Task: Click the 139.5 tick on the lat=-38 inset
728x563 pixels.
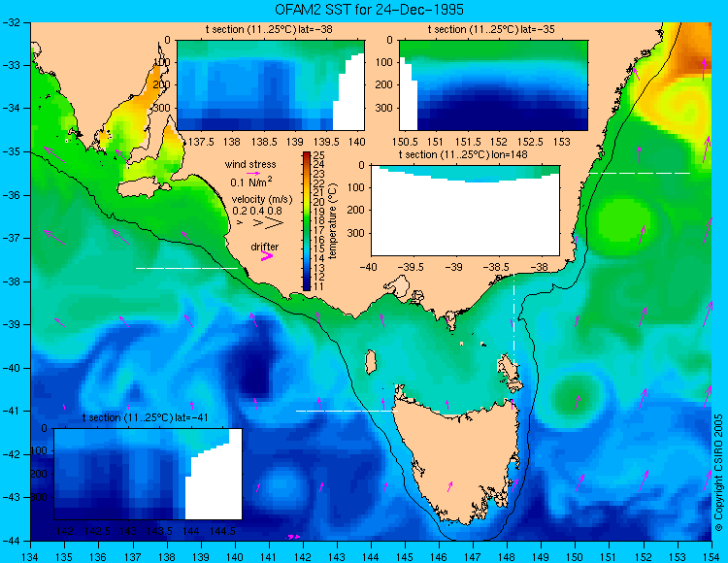Action: pos(325,142)
